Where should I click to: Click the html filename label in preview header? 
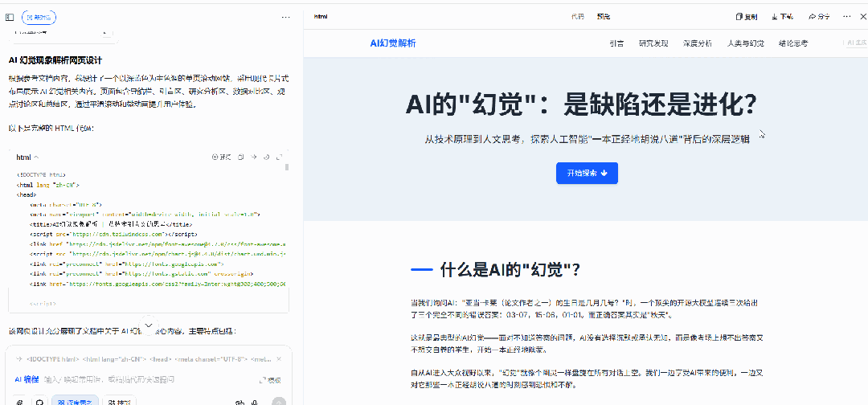[x=321, y=17]
